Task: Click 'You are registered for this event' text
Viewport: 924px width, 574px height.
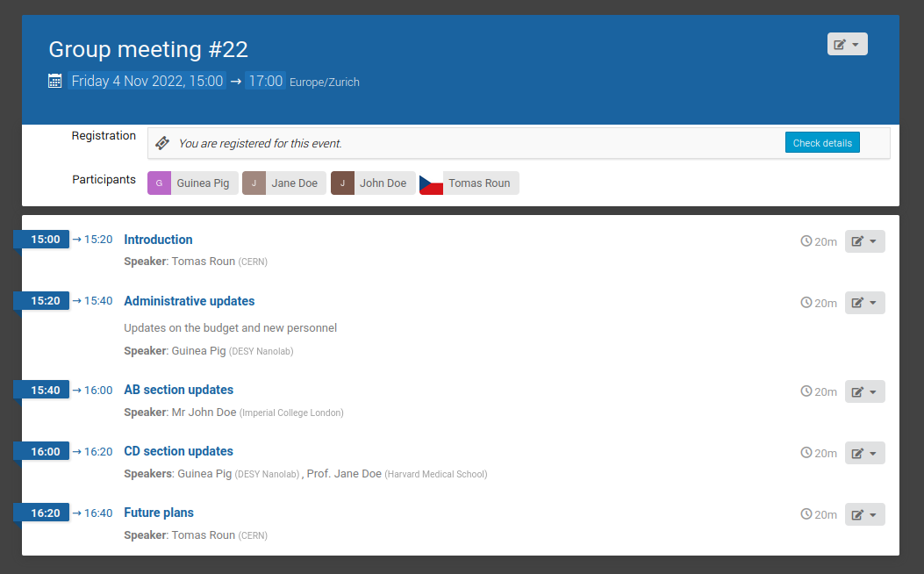Action: (x=260, y=143)
